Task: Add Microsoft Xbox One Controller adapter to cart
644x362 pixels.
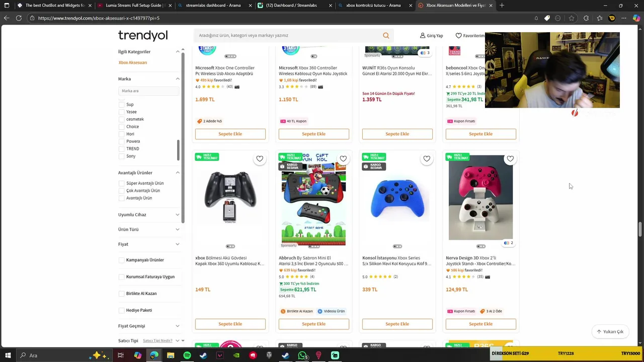Action: (x=230, y=134)
